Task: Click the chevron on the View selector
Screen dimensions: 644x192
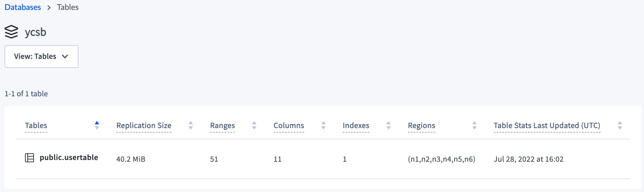Action: 65,57
